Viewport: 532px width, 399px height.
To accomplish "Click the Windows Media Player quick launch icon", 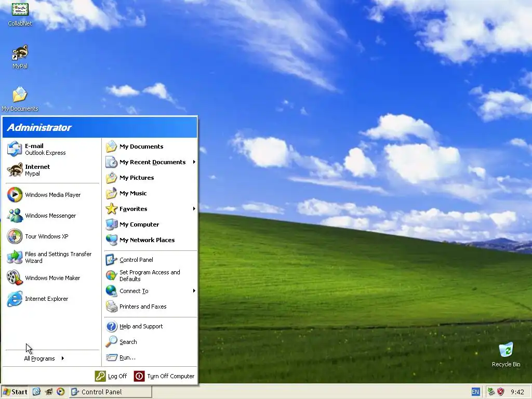I will (61, 392).
